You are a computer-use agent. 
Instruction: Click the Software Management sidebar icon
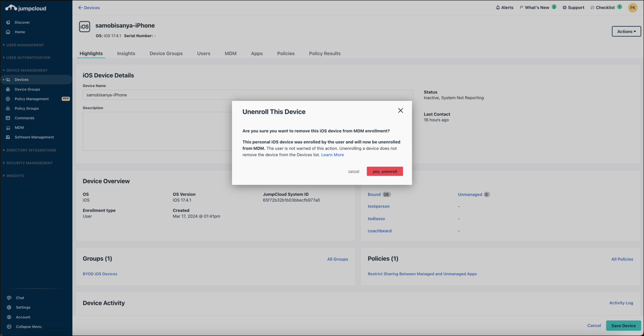(8, 137)
